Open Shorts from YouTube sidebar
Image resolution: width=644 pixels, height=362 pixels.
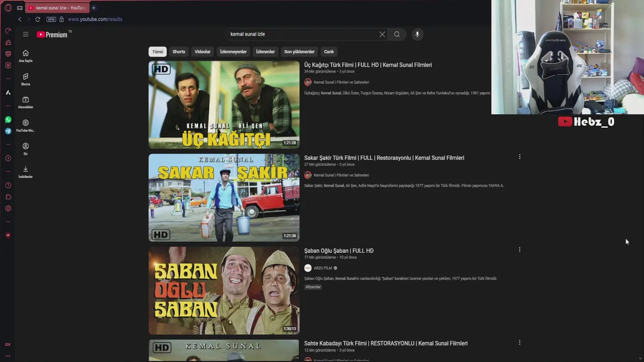tap(26, 79)
